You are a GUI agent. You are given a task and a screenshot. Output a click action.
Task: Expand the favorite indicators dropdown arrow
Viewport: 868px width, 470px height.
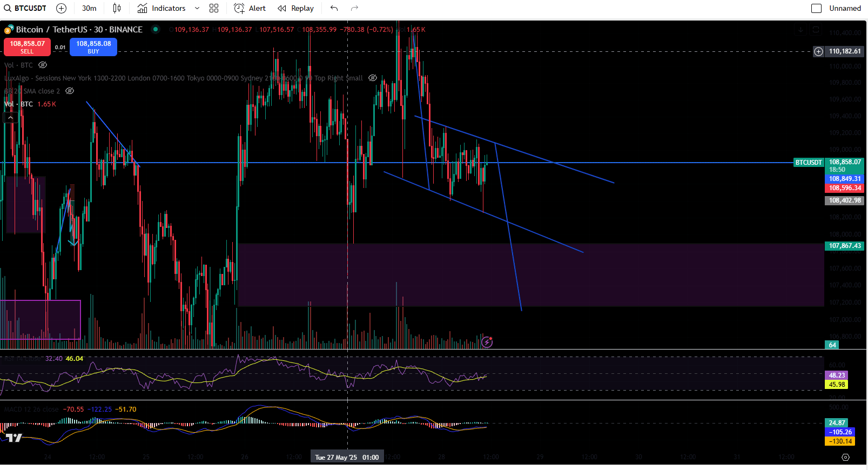point(197,8)
